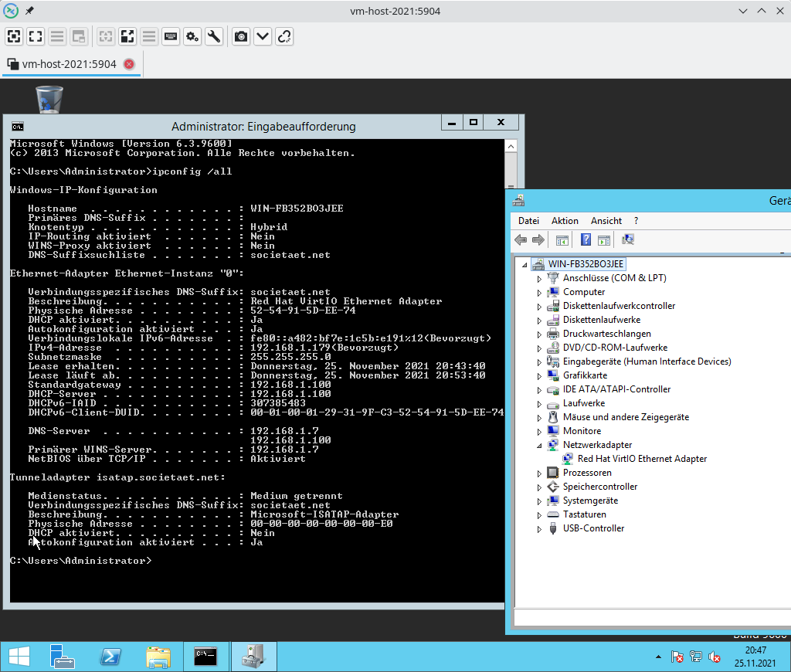The image size is (791, 672).
Task: Click show/hide console tree toolbar icon
Action: coord(562,240)
